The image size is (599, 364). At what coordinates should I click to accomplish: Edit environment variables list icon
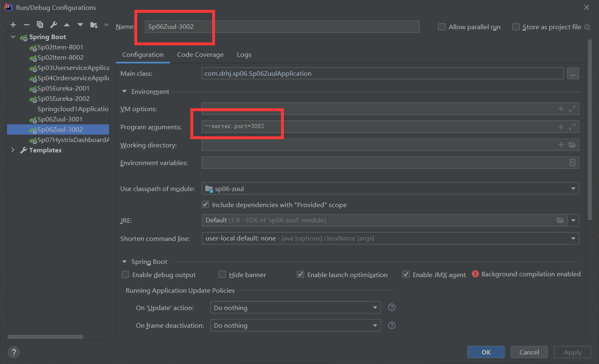572,163
